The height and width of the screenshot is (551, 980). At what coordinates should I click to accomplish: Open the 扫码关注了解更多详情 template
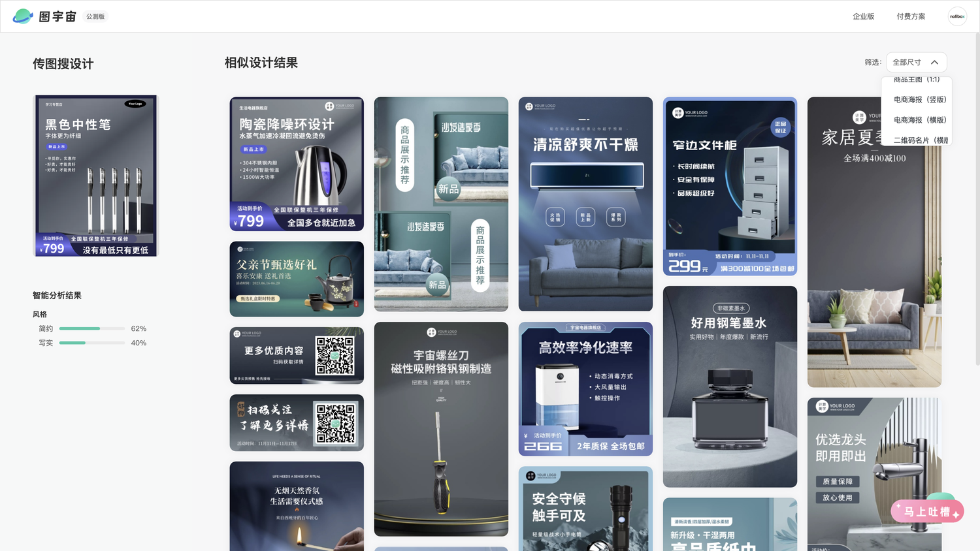click(297, 423)
